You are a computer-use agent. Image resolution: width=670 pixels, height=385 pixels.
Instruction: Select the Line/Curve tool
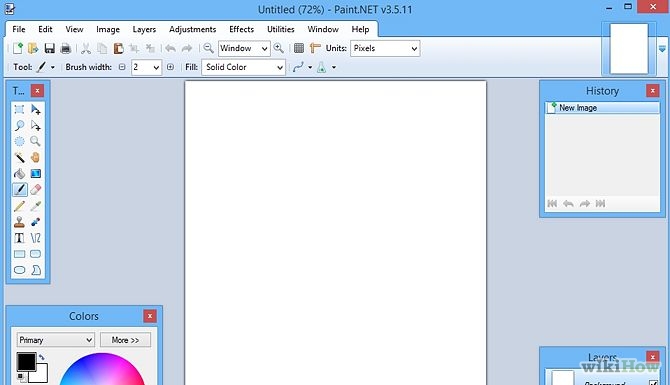coord(35,238)
